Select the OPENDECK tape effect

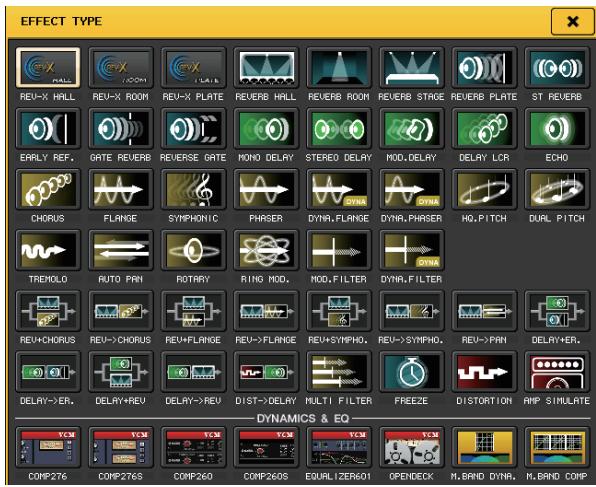411,447
